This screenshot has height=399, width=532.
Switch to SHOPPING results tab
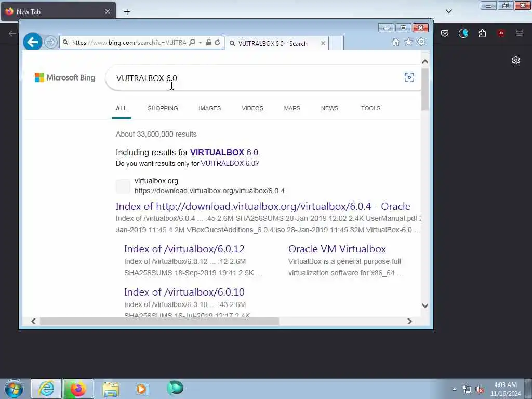(x=163, y=108)
